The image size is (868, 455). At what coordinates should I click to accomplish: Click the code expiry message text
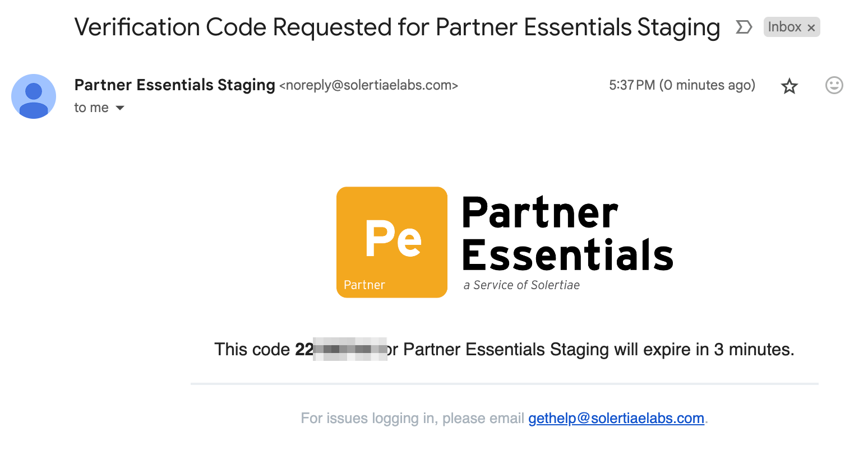coord(504,350)
